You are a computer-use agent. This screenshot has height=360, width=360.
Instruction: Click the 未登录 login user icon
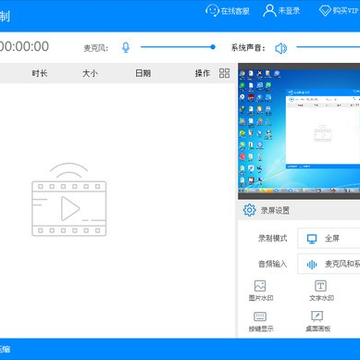click(269, 11)
